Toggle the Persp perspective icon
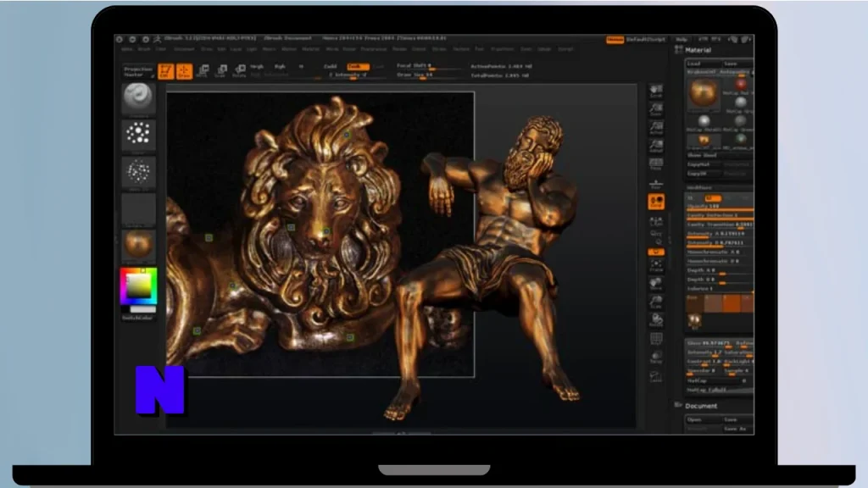The image size is (868, 488). coord(656,164)
